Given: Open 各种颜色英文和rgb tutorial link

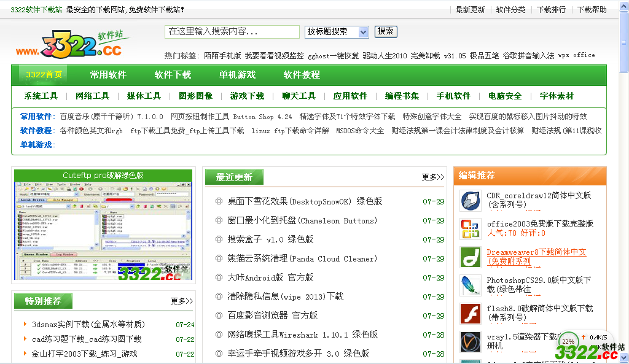Looking at the screenshot, I should tap(91, 131).
